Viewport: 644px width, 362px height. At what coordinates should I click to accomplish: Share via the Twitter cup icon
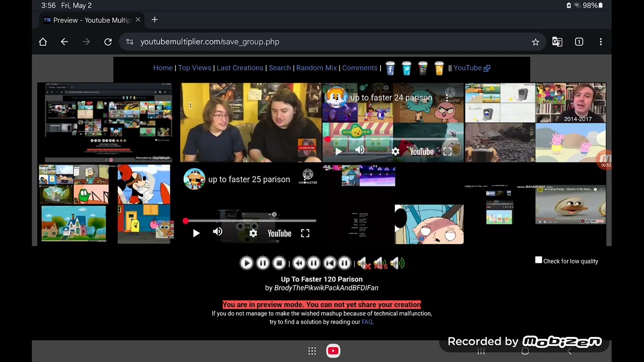tap(407, 68)
